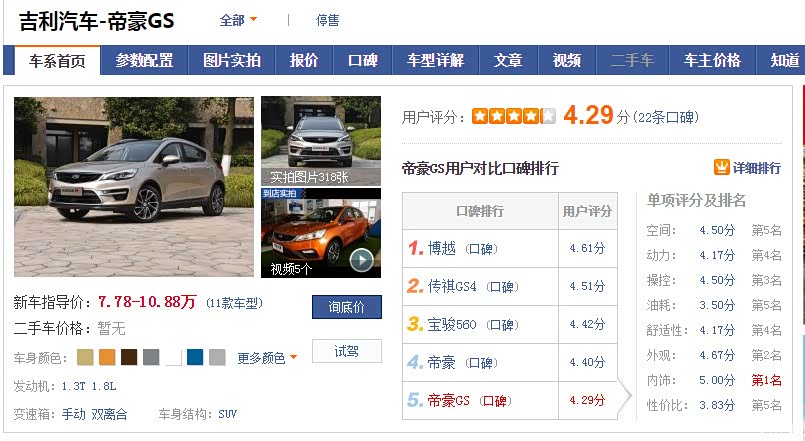Open the 参数配置 tab
The height and width of the screenshot is (441, 805).
[x=144, y=61]
